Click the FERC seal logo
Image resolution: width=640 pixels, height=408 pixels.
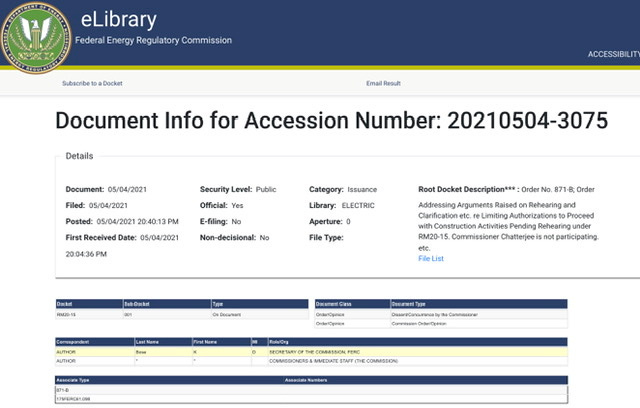[36, 38]
